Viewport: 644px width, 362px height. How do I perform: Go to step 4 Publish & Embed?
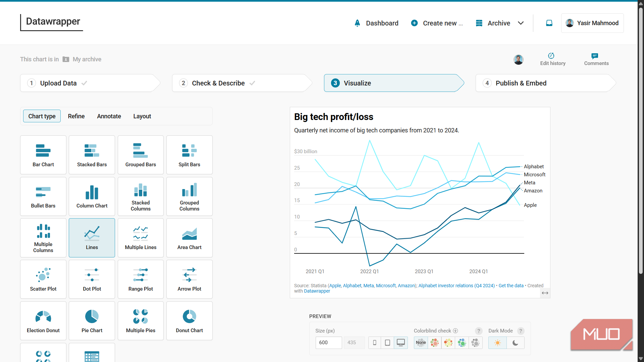(545, 83)
